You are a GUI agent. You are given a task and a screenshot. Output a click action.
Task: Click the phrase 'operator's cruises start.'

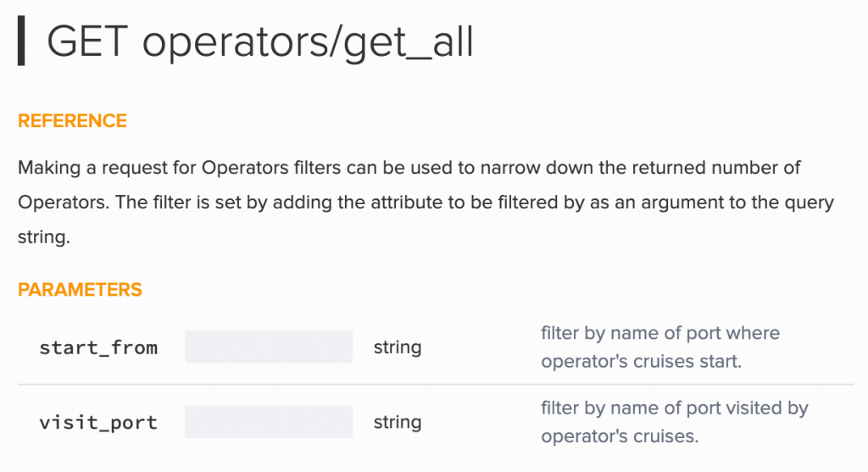(641, 361)
